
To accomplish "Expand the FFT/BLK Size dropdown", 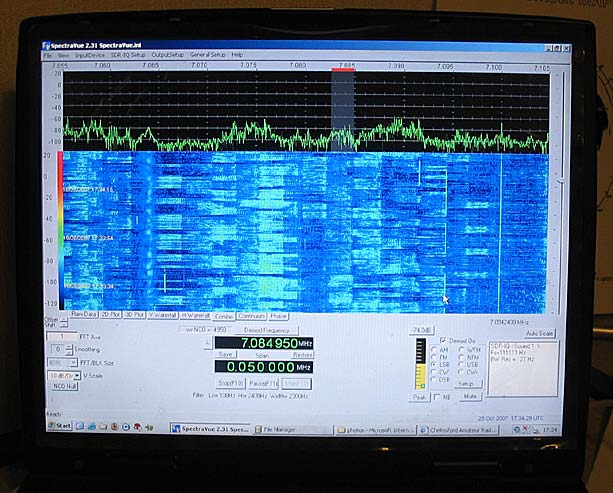I will (73, 363).
